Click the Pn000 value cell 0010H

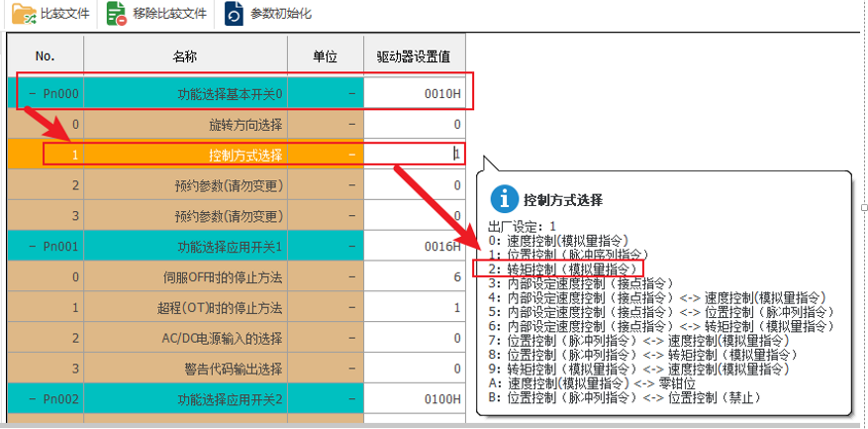414,94
